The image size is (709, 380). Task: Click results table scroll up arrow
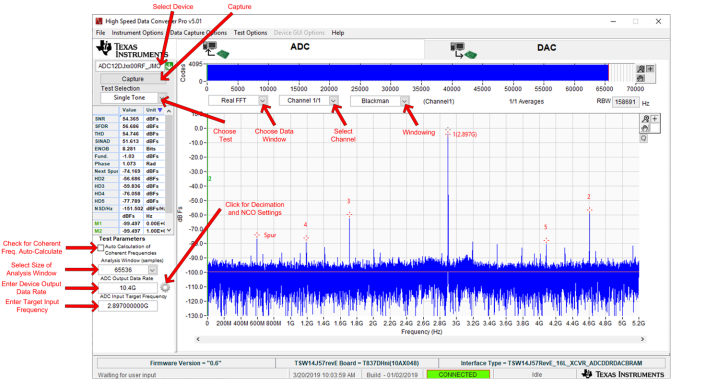[169, 111]
